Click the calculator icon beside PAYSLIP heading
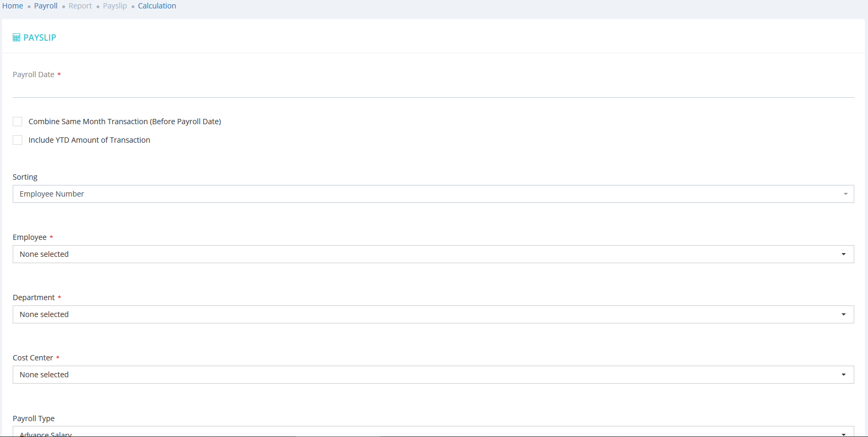Viewport: 868px width, 437px height. 16,38
